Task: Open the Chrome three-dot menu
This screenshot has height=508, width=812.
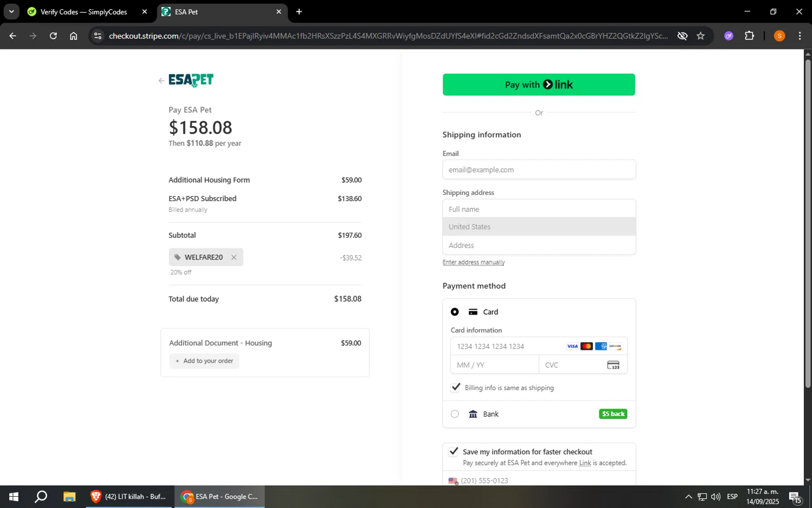Action: click(x=800, y=36)
